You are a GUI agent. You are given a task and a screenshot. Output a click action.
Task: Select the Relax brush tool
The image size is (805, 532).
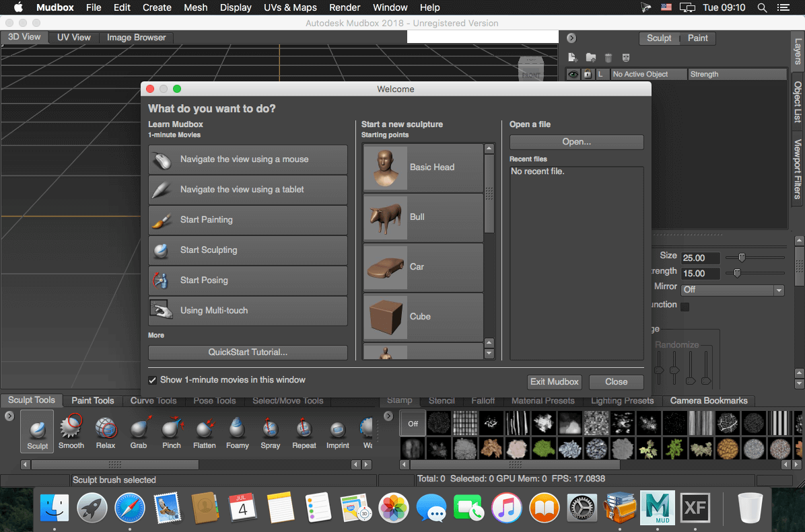click(105, 431)
